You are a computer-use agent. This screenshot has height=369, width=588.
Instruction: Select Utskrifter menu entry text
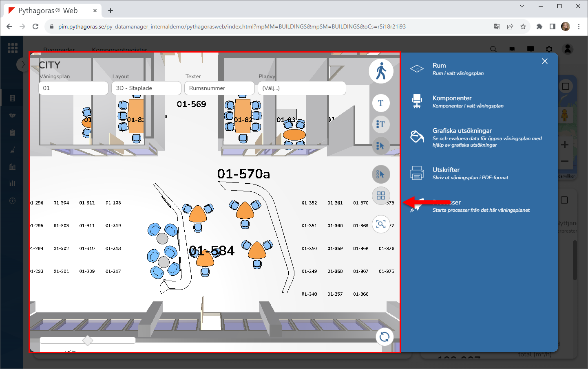click(x=446, y=170)
